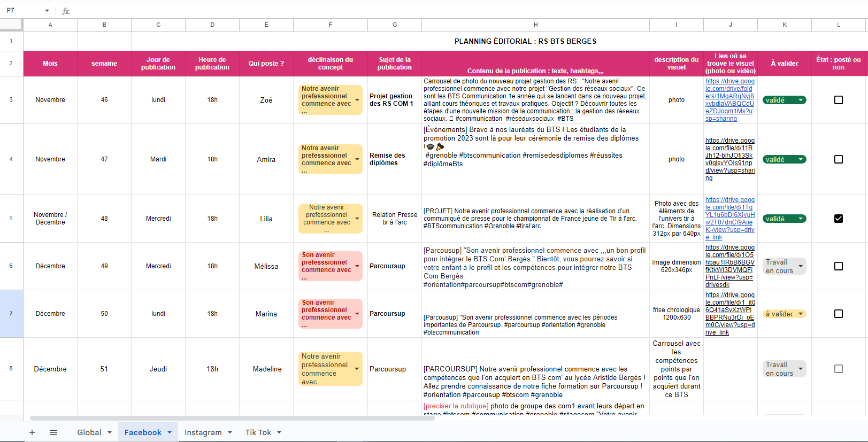
Task: Click the 'Jeudi' cell
Action: pos(158,369)
